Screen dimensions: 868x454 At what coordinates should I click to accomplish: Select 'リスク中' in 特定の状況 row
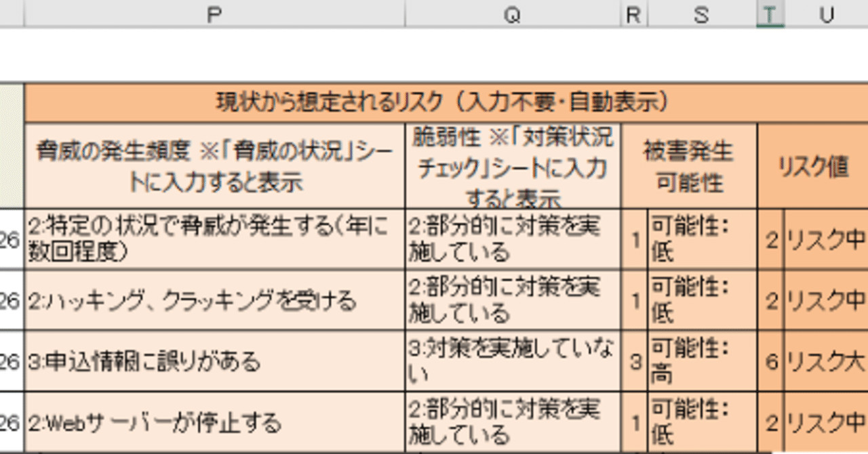pos(826,239)
